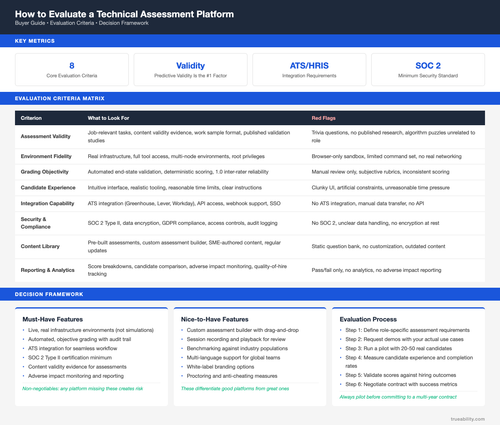Click the 'Must-Have Features' card heading
This screenshot has height=425, width=500.
53,319
